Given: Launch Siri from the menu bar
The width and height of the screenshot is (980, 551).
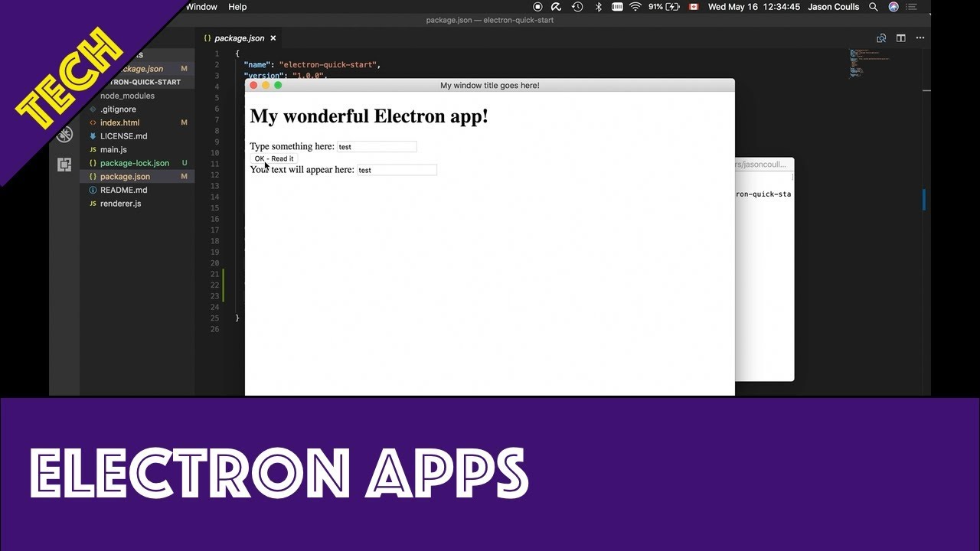Looking at the screenshot, I should (x=893, y=7).
